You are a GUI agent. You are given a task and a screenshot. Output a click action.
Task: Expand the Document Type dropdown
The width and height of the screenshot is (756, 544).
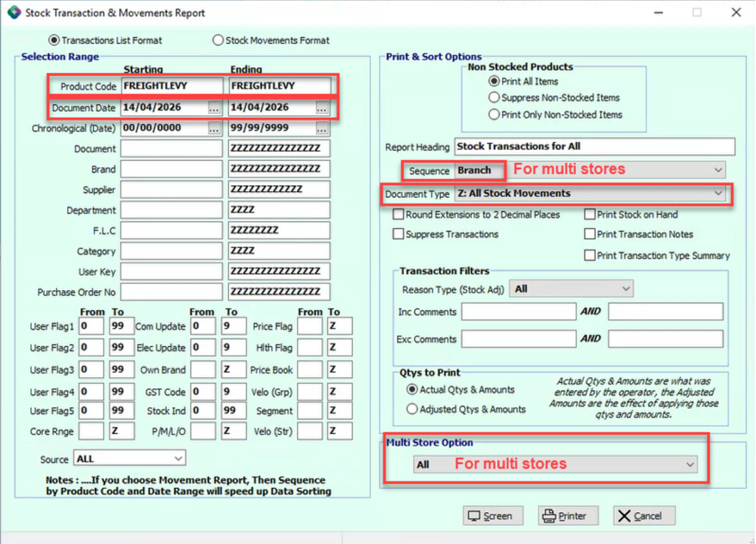pyautogui.click(x=717, y=193)
